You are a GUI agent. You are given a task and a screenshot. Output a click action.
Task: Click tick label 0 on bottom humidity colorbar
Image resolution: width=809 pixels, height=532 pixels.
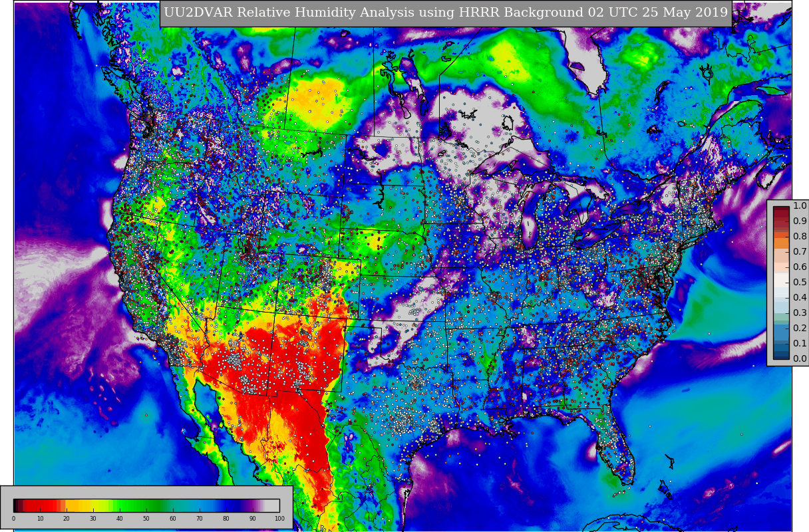click(x=13, y=519)
